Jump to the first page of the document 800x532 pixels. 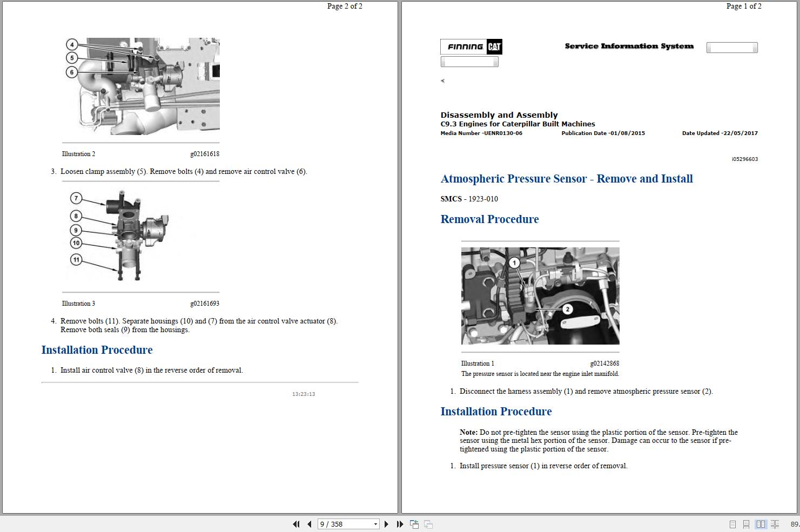pyautogui.click(x=296, y=524)
